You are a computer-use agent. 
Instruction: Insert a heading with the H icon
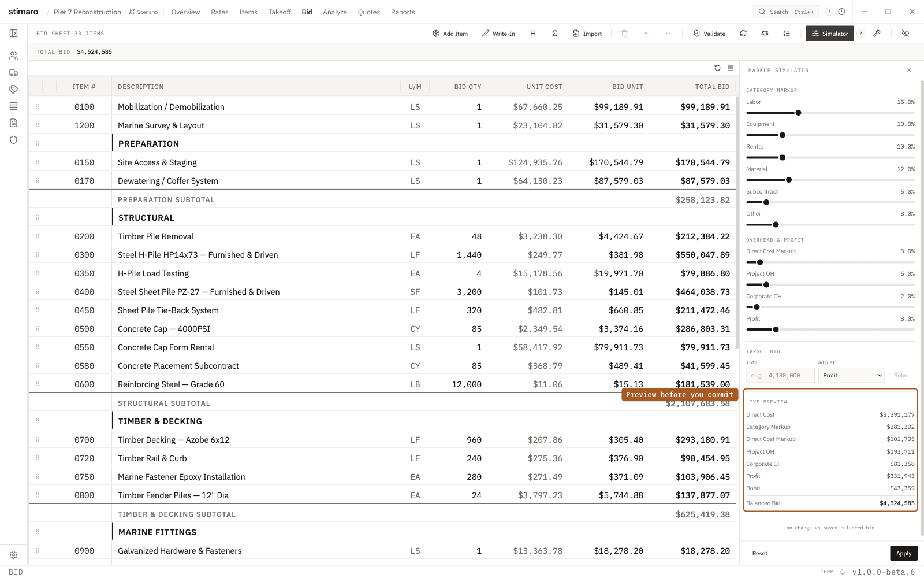[x=533, y=34]
